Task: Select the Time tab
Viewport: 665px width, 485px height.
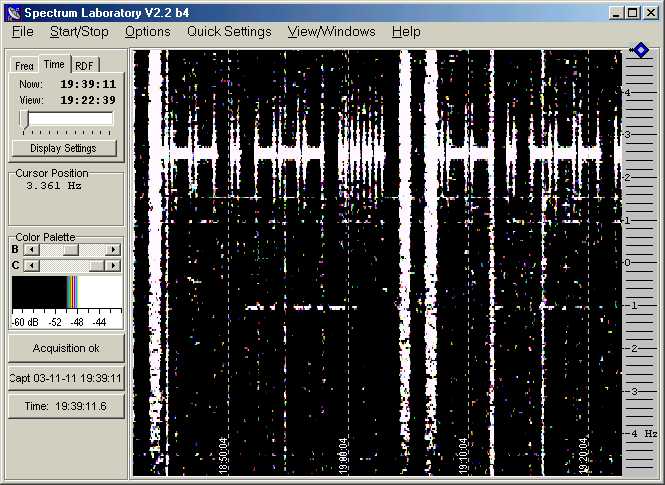Action: [x=54, y=64]
